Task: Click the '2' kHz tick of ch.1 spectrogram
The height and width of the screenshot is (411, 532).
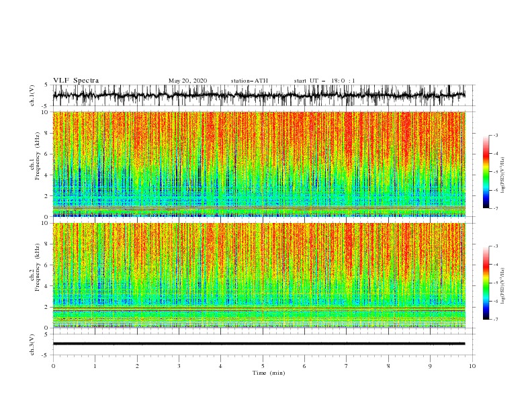Action: click(x=47, y=195)
